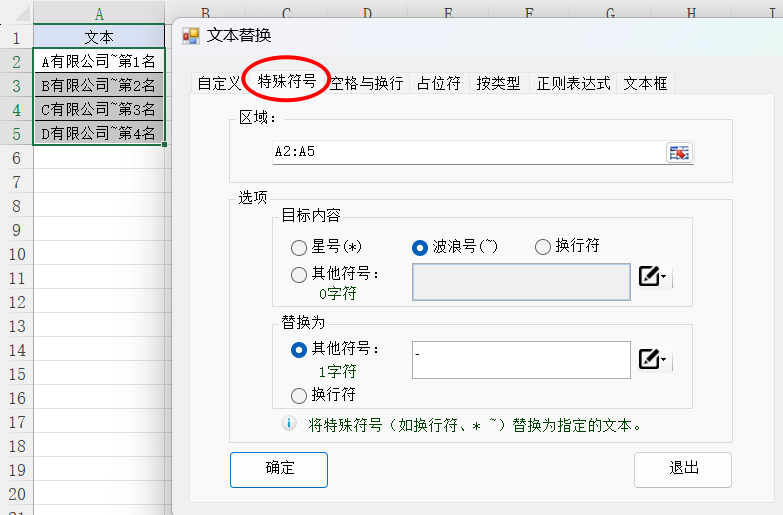
Task: Choose 换行符 as target content
Action: (543, 247)
